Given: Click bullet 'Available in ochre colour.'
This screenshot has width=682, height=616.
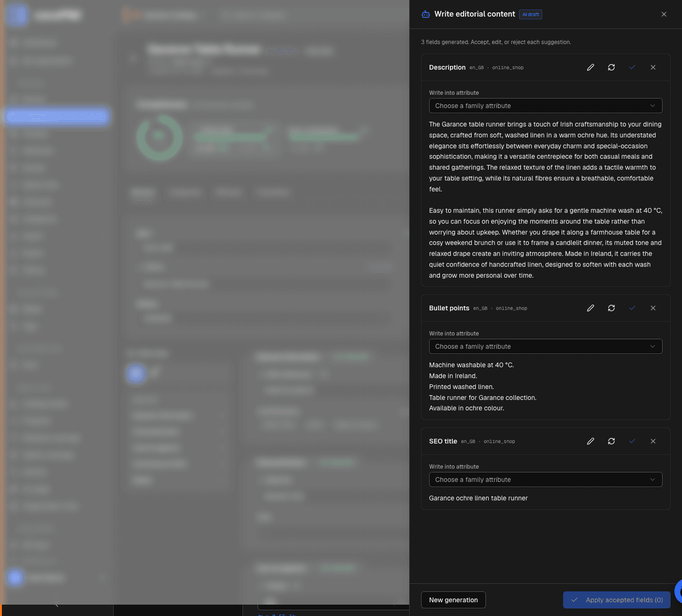Looking at the screenshot, I should (467, 408).
